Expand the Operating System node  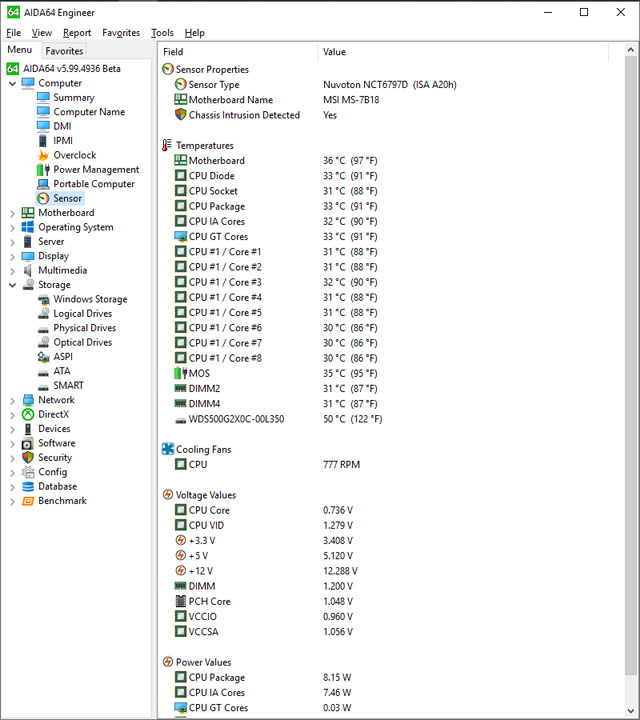click(x=12, y=227)
